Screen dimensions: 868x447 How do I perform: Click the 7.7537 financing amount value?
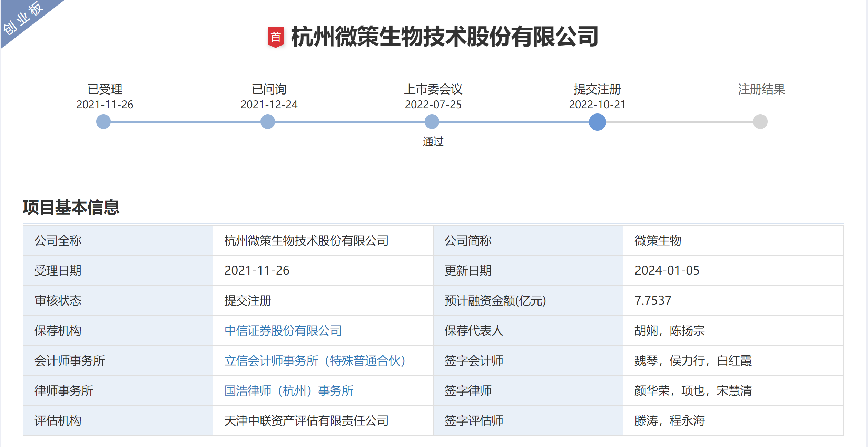pos(653,300)
